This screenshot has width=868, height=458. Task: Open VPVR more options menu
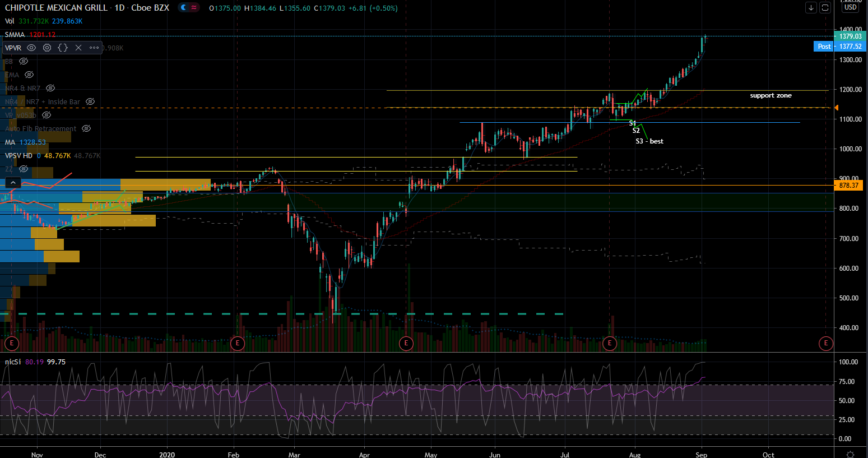pyautogui.click(x=94, y=48)
